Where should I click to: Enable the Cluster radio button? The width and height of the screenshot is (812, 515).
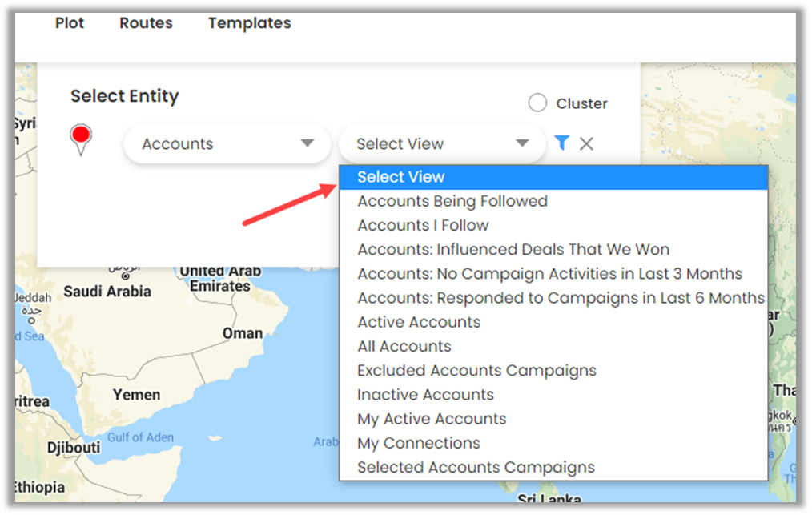(538, 103)
